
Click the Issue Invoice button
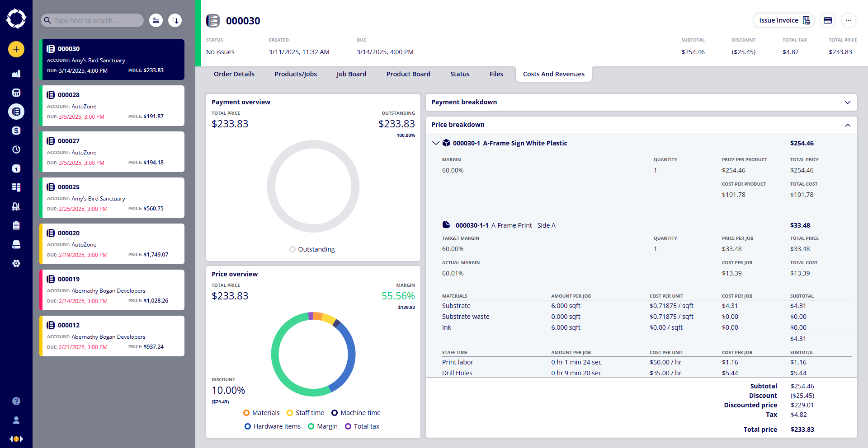[784, 20]
